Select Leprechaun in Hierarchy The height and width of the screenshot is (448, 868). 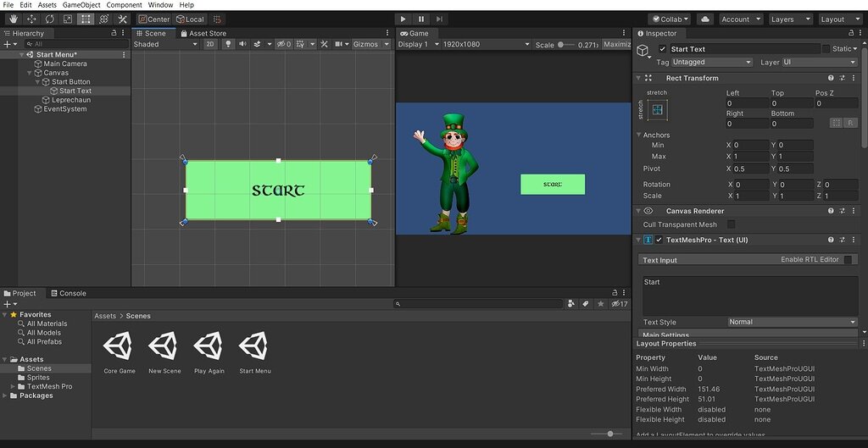(x=71, y=100)
